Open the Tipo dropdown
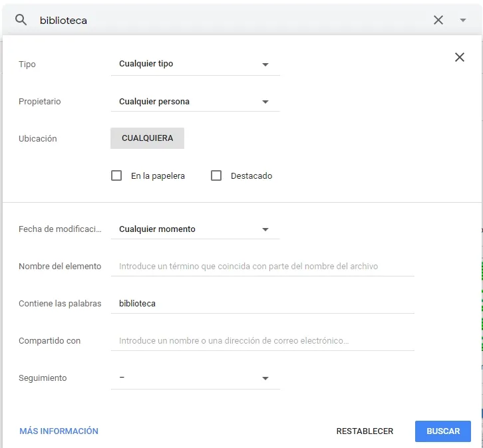Image resolution: width=483 pixels, height=448 pixels. [x=195, y=64]
